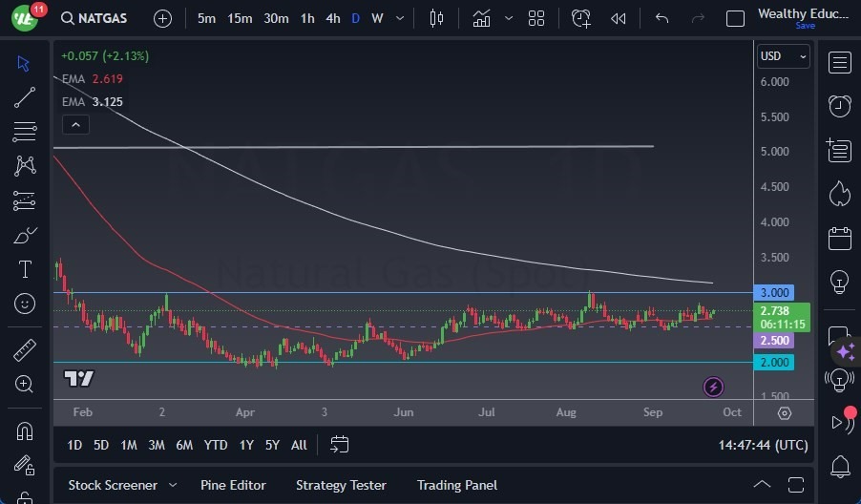Viewport: 861px width, 504px height.
Task: Click the NATGAS symbol search
Action: click(93, 18)
